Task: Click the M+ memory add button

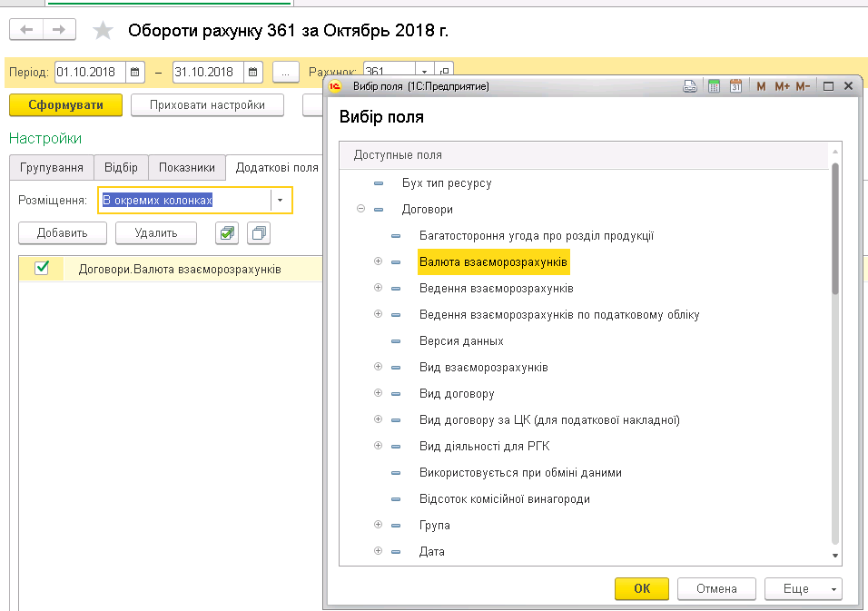Action: [x=782, y=86]
